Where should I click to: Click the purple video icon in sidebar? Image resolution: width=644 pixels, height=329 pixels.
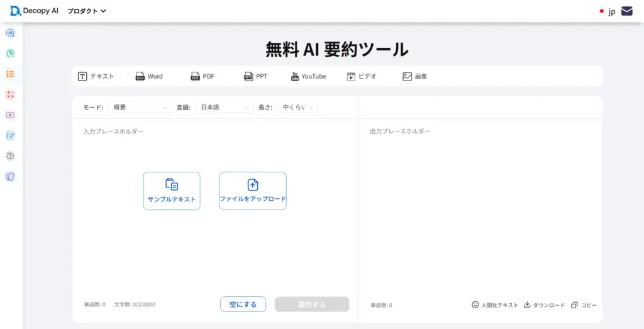(10, 115)
